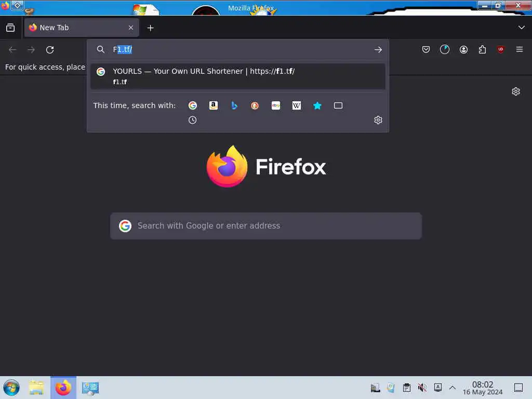Search this time with DuckDuckGo
The height and width of the screenshot is (399, 532).
(x=255, y=105)
